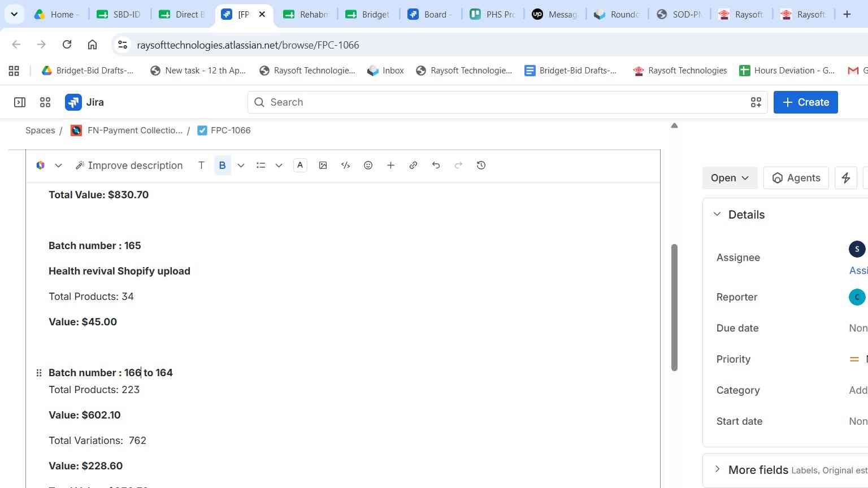This screenshot has width=868, height=488.
Task: Open the text color picker
Action: click(x=300, y=165)
